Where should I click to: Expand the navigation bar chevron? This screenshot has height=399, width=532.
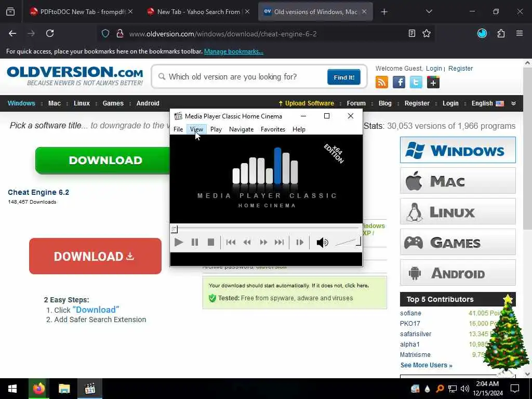513,103
